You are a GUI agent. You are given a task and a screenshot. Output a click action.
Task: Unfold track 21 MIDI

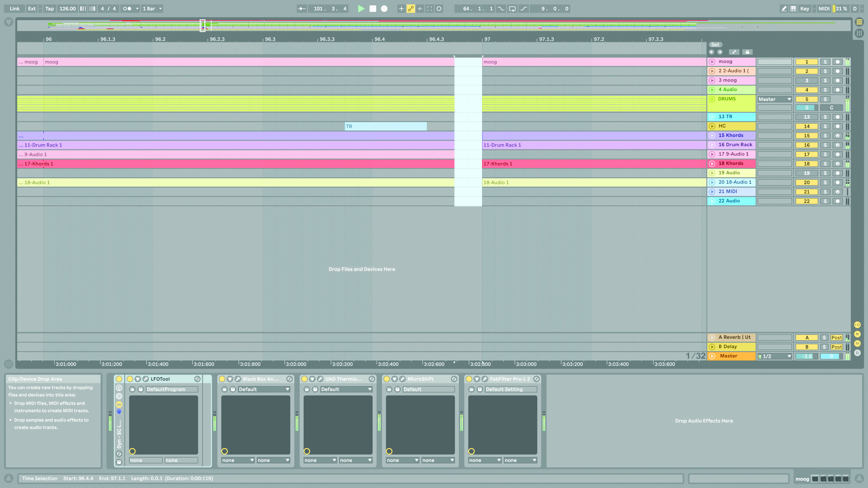712,192
